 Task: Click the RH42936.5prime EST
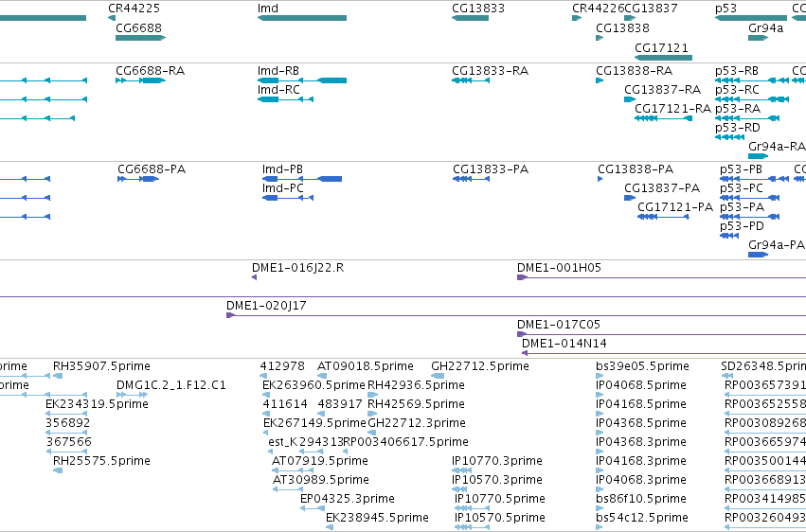372,395
